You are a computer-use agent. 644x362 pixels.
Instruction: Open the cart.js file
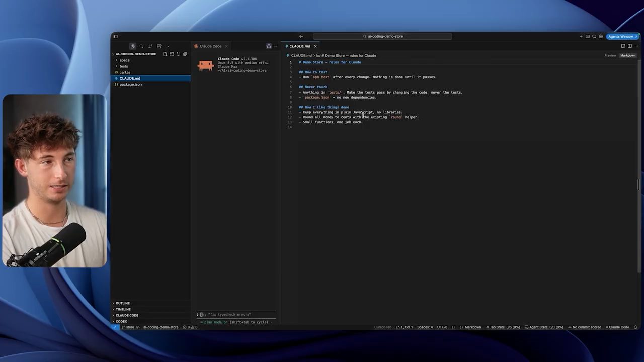tap(151, 72)
